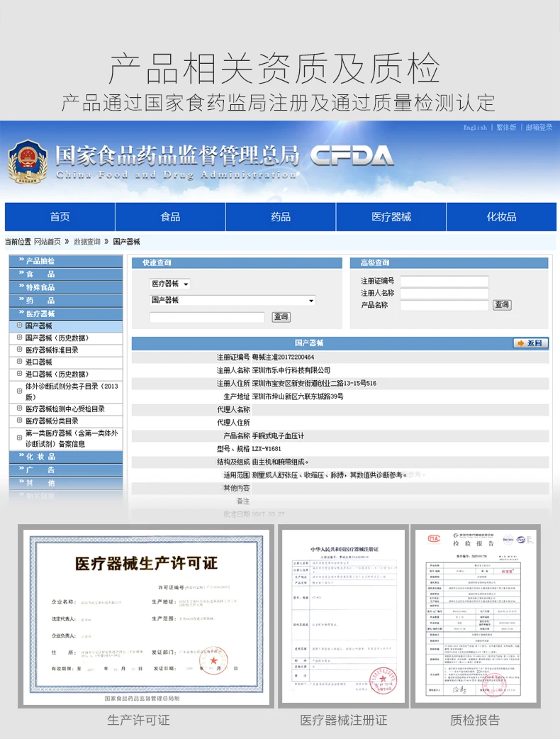Click the 查询 button in 快速查询
The image size is (560, 739).
[x=281, y=317]
